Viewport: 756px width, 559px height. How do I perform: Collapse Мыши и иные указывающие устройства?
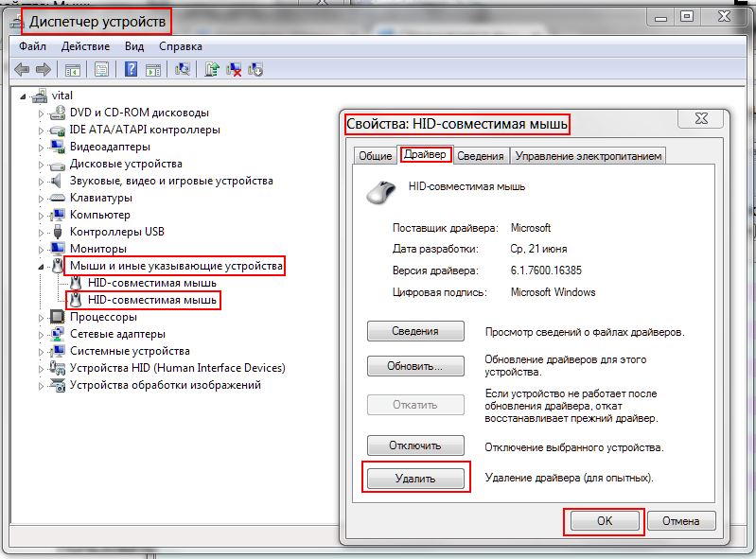[42, 267]
